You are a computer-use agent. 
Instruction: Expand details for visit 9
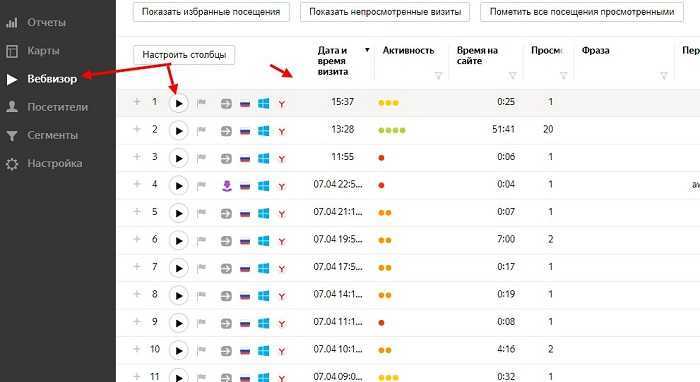click(x=137, y=322)
